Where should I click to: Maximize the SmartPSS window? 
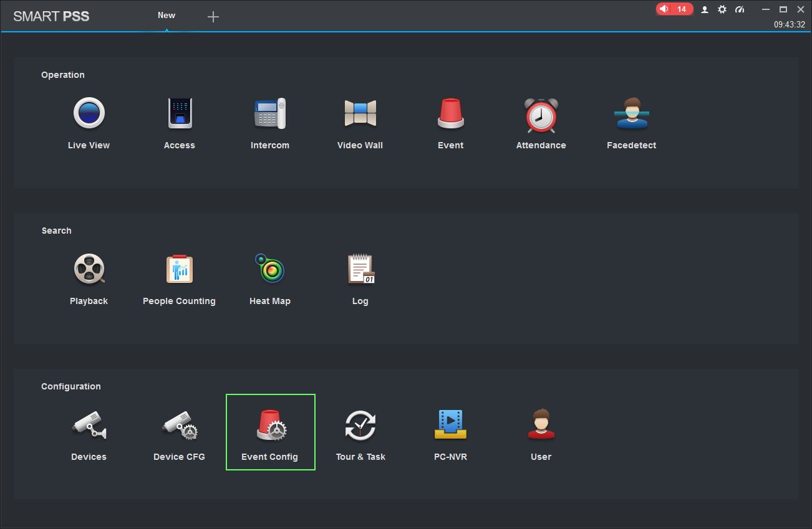coord(783,9)
